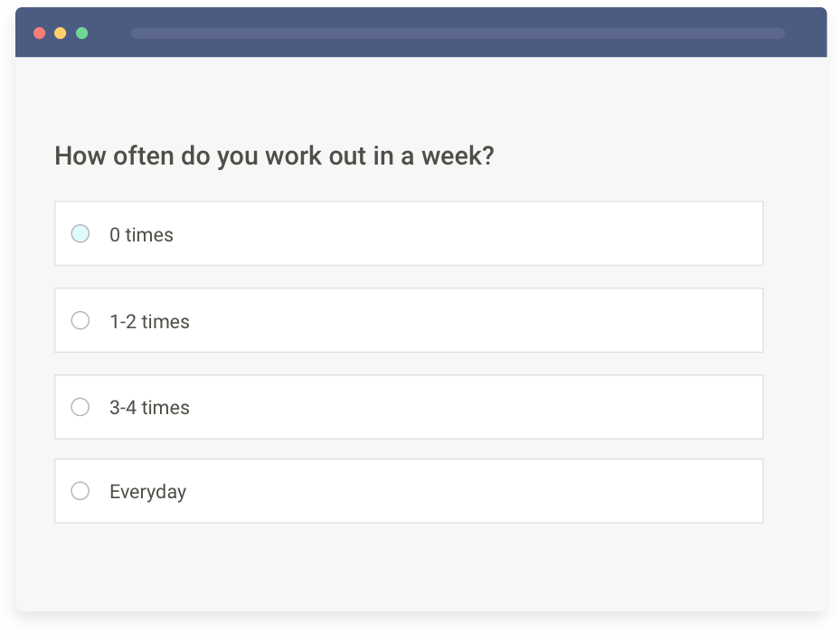Choose the "3-4 times" answer option

point(409,407)
